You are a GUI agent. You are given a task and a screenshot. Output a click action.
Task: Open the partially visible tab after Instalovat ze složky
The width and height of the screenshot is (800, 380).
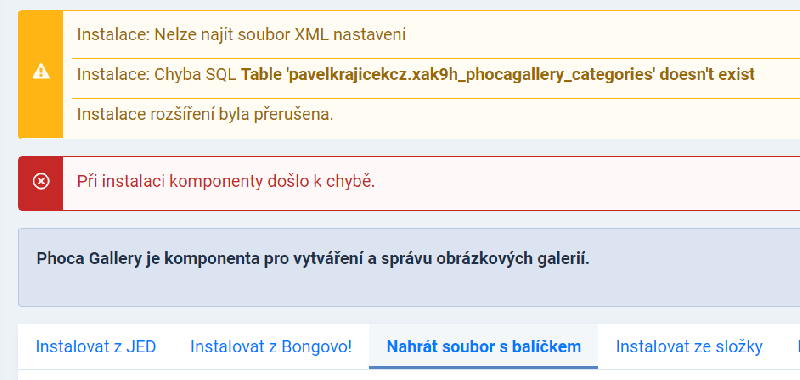click(x=797, y=347)
